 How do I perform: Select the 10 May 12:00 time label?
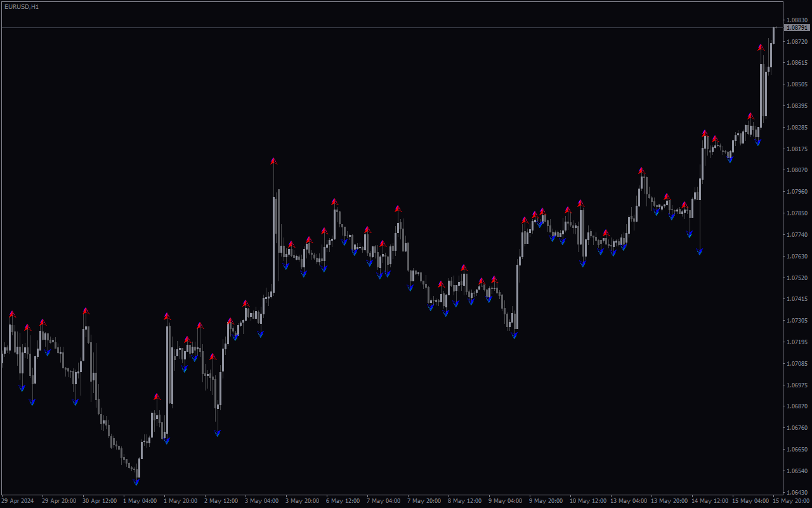point(588,501)
